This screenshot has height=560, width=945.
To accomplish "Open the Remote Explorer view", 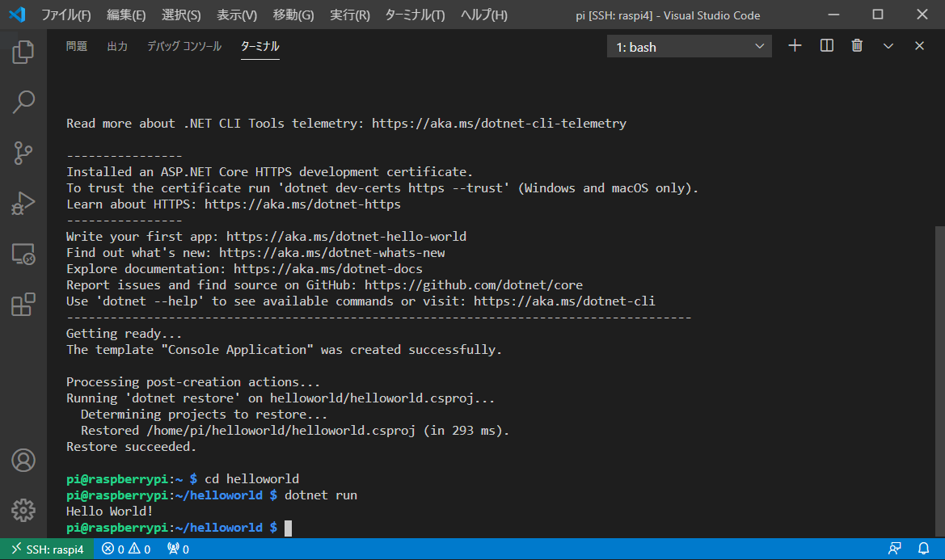I will [x=23, y=254].
